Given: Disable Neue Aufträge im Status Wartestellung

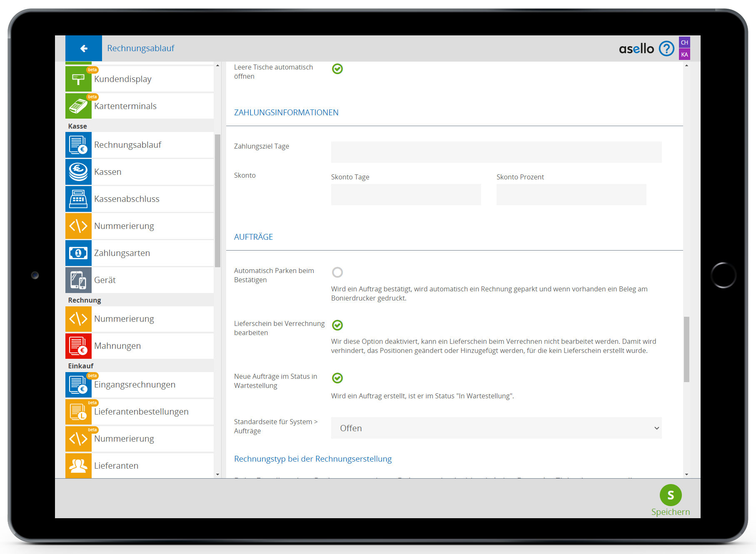Looking at the screenshot, I should tap(337, 378).
